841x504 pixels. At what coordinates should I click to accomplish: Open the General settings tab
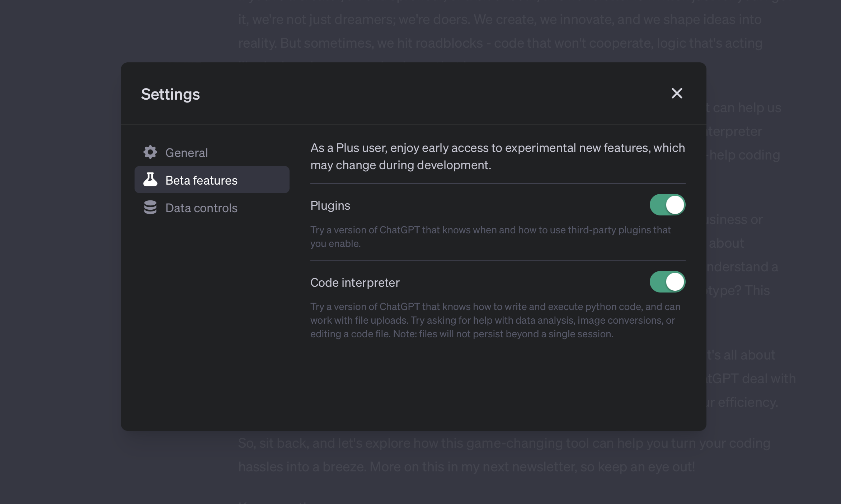coord(187,153)
